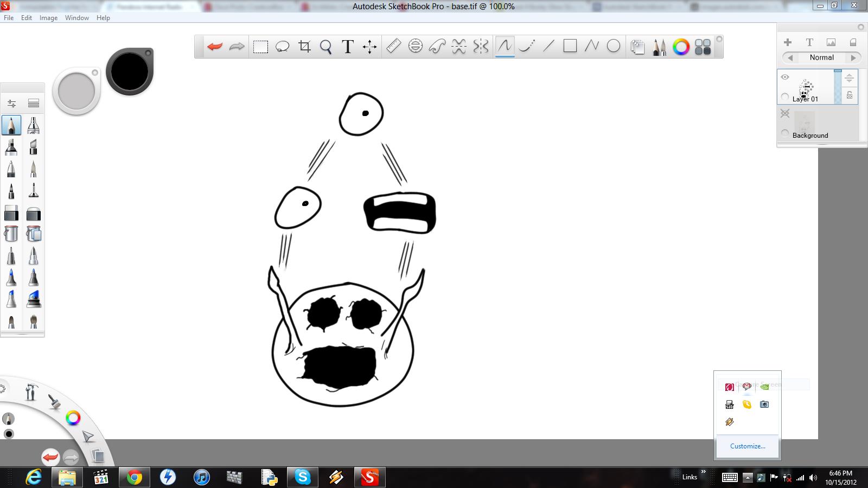The width and height of the screenshot is (868, 488).
Task: Toggle visibility eye of Layer 01
Action: (x=785, y=77)
